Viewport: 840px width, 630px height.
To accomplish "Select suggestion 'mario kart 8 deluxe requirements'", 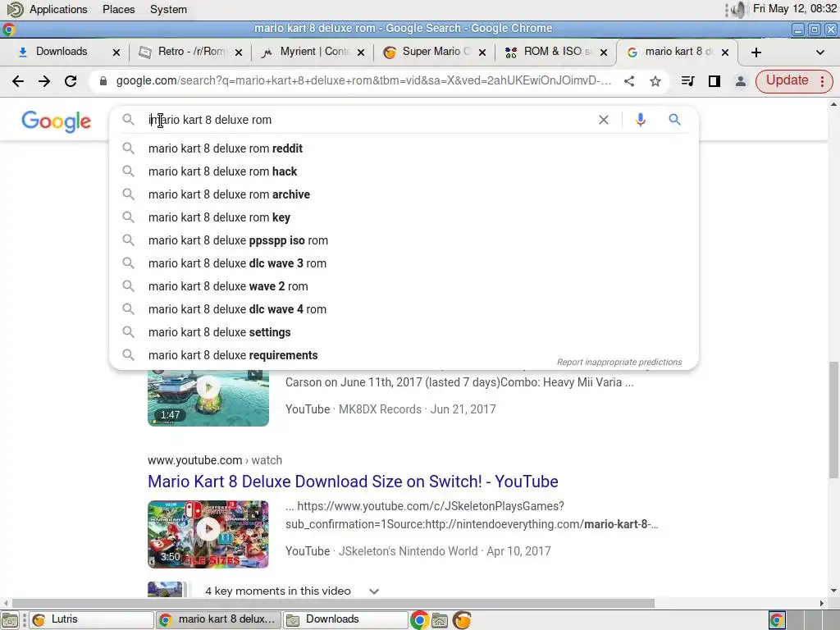I will coord(404,355).
